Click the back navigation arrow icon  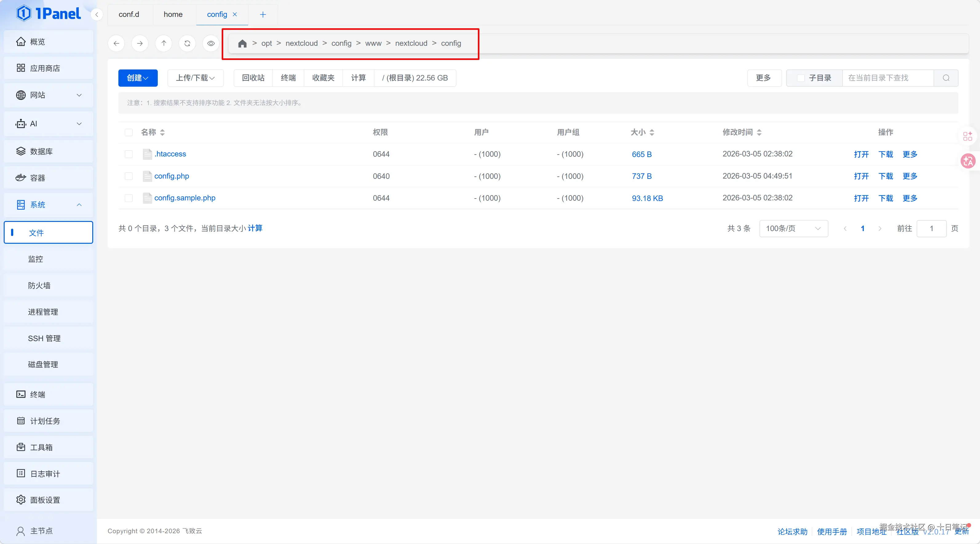pyautogui.click(x=117, y=43)
